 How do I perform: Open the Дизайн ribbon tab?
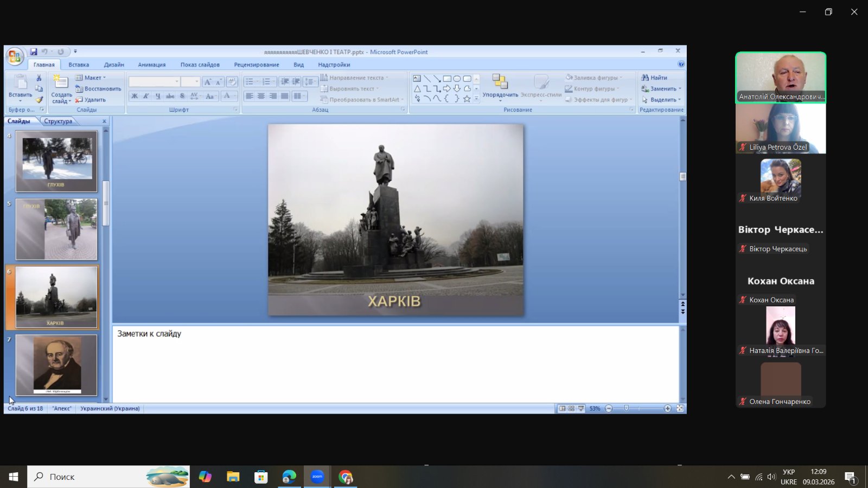[114, 65]
